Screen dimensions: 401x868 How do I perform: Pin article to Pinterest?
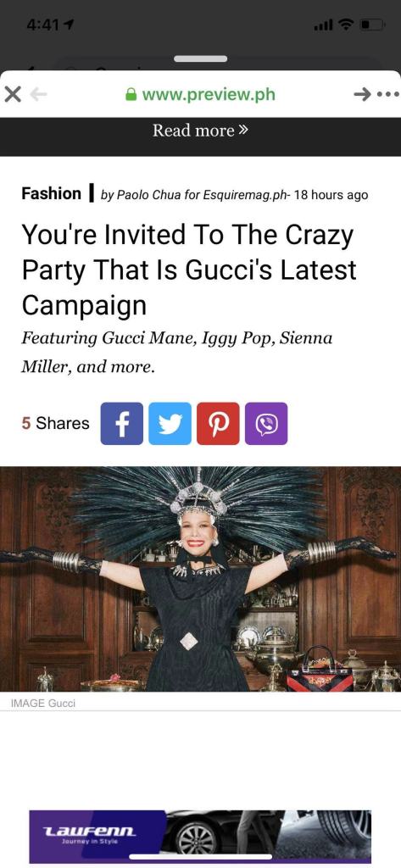(218, 424)
